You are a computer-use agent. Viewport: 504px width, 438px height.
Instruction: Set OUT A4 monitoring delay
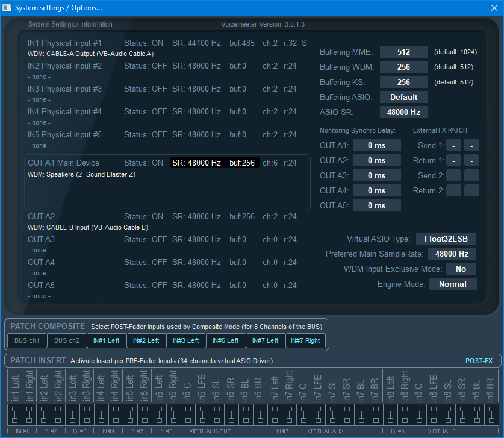tap(377, 191)
